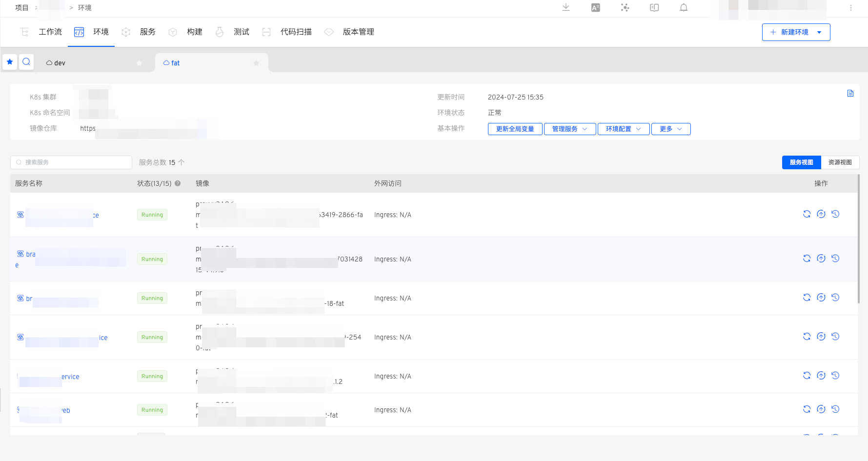868x461 pixels.
Task: Open the documentation book icon
Action: (654, 7)
